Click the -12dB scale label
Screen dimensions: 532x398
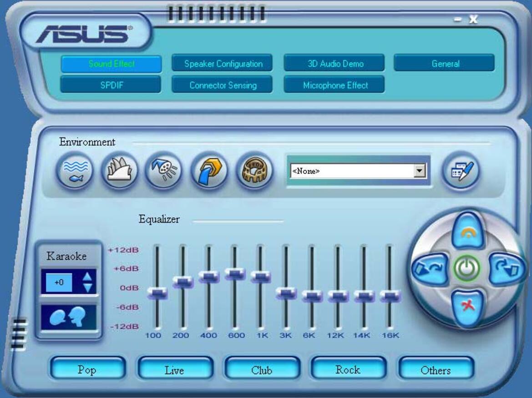[125, 327]
